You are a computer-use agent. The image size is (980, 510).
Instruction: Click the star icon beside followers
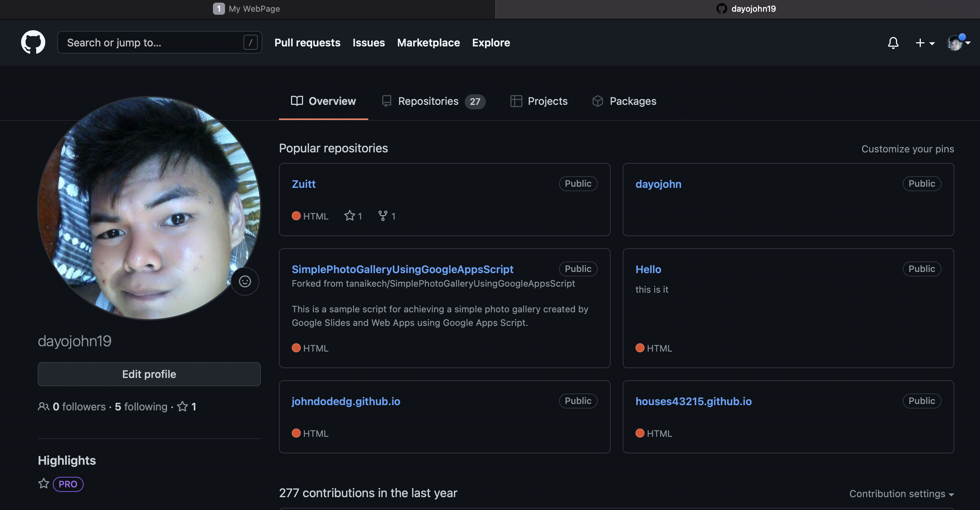tap(182, 406)
